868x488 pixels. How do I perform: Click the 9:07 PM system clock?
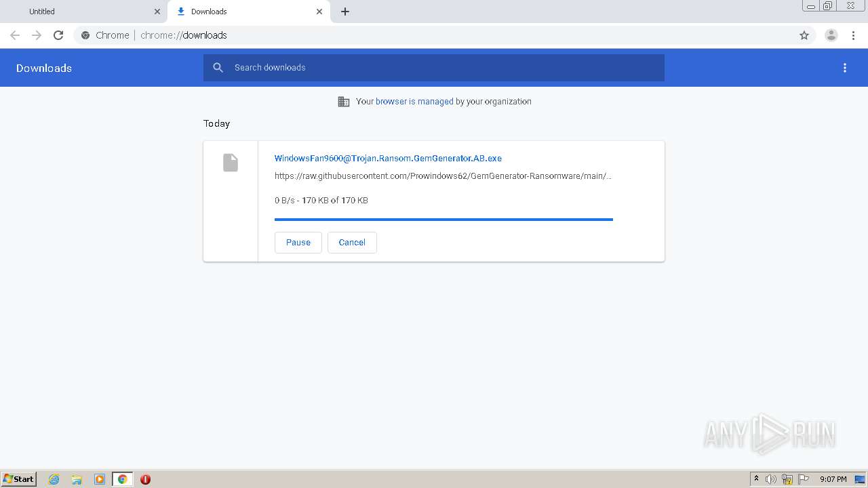pos(833,479)
